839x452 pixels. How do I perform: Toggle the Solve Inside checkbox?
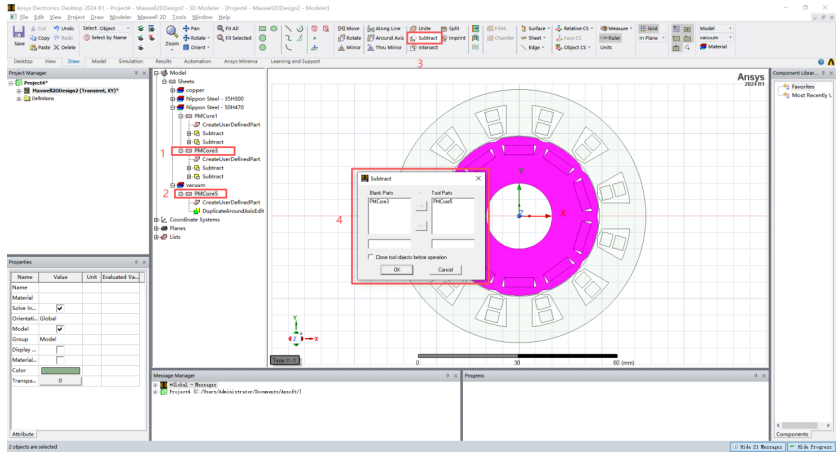60,308
